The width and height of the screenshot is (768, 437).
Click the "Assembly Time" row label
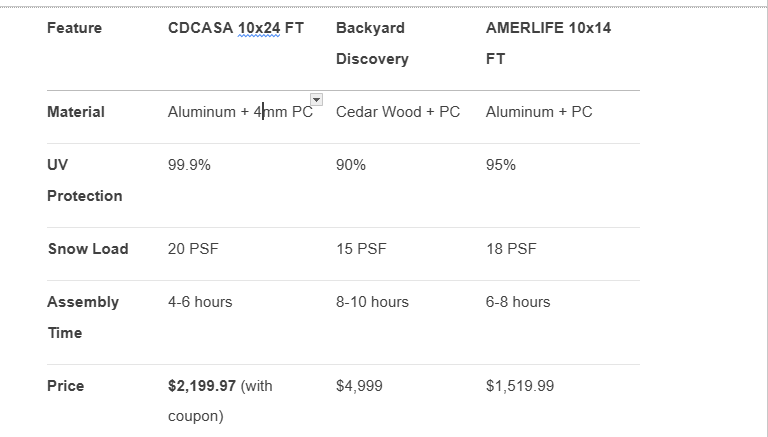click(83, 317)
